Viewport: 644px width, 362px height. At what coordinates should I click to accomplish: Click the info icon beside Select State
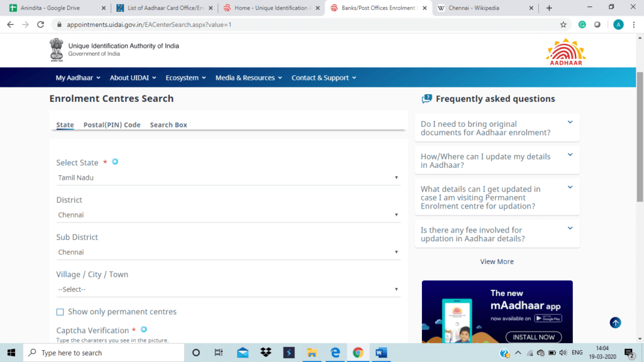pyautogui.click(x=115, y=162)
